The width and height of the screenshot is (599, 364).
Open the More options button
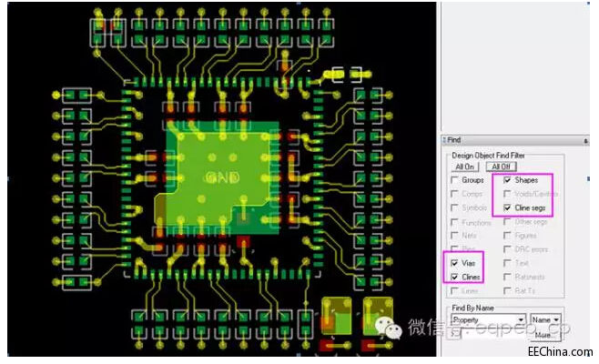[x=543, y=335]
